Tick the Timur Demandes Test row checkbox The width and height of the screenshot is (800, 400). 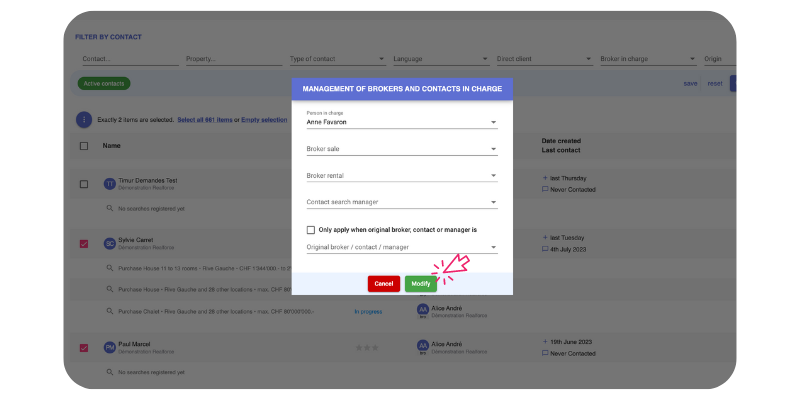[x=83, y=184]
